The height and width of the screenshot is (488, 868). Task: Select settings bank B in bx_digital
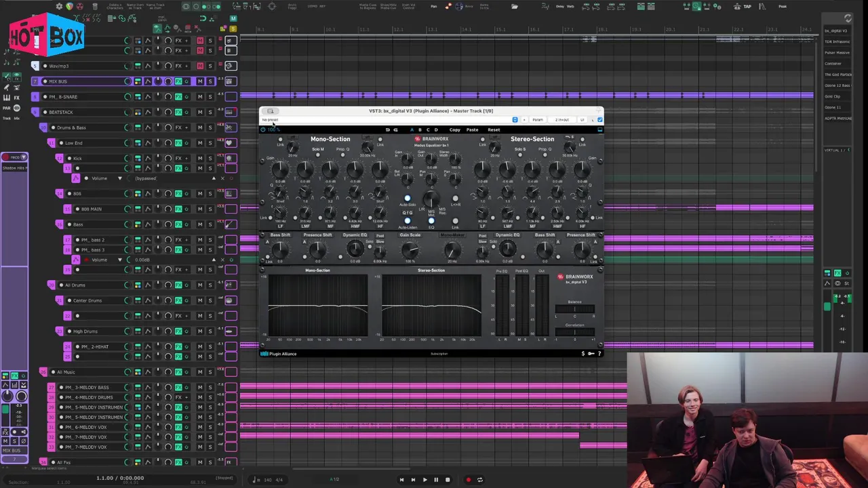420,129
